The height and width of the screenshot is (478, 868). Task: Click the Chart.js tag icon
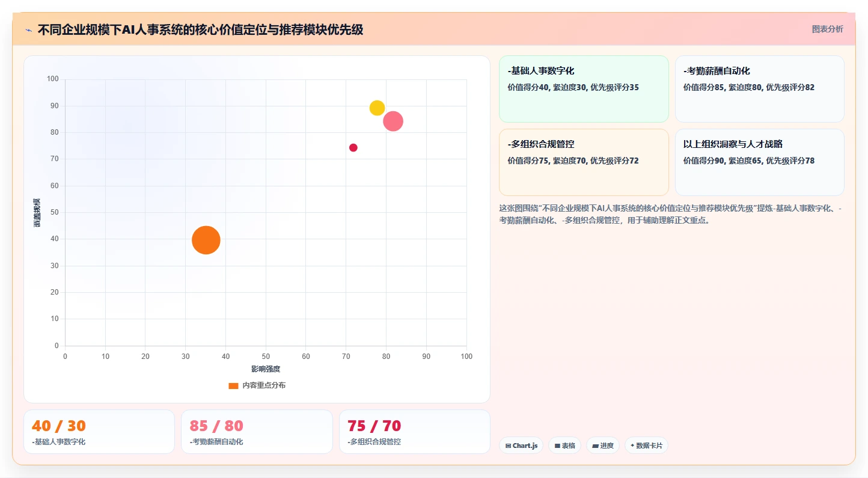[x=509, y=446]
